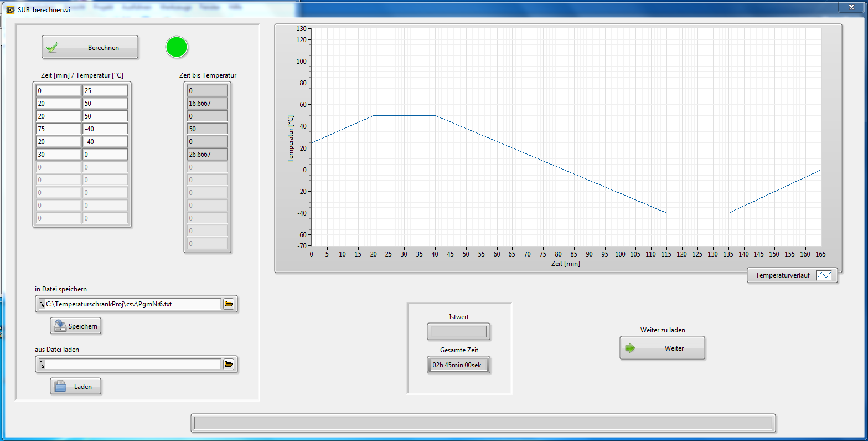Screen dimensions: 868x441
Task: Click the Y-axis label Temperatur [°C]
Action: 291,139
